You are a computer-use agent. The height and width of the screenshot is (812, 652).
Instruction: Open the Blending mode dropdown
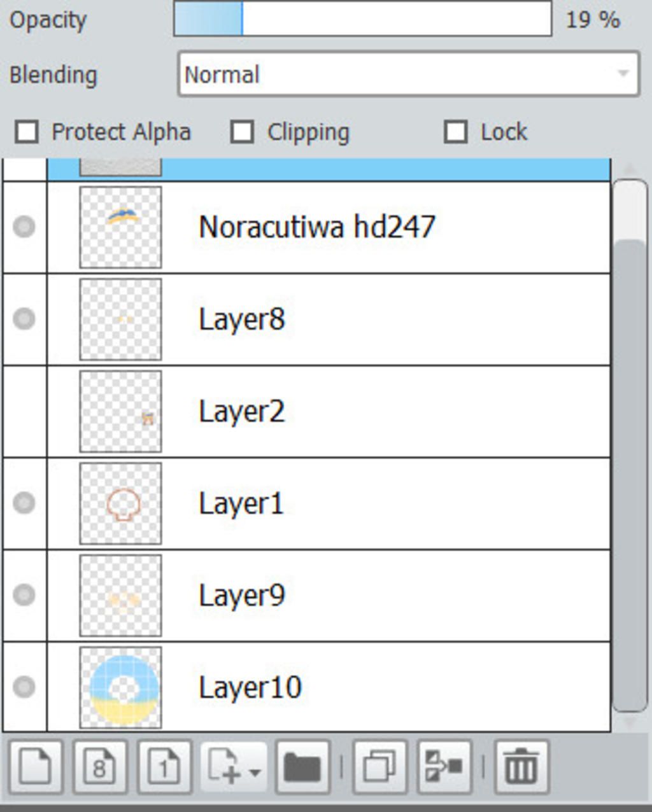pyautogui.click(x=408, y=74)
